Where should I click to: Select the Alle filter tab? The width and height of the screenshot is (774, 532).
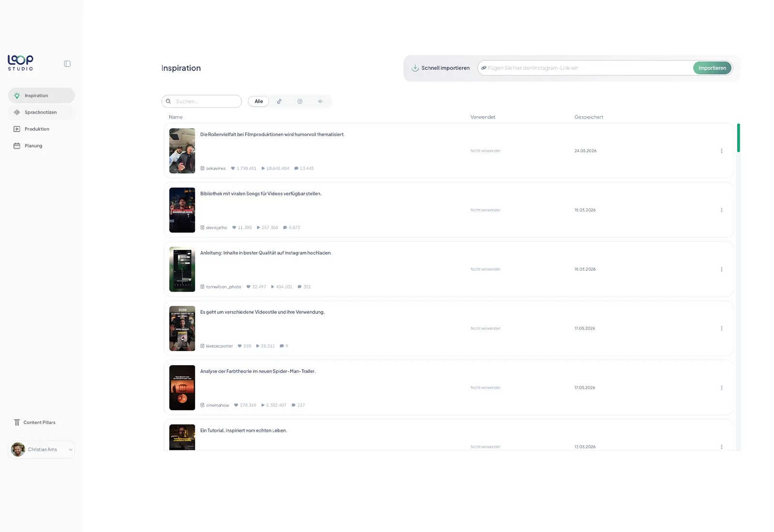pos(259,102)
